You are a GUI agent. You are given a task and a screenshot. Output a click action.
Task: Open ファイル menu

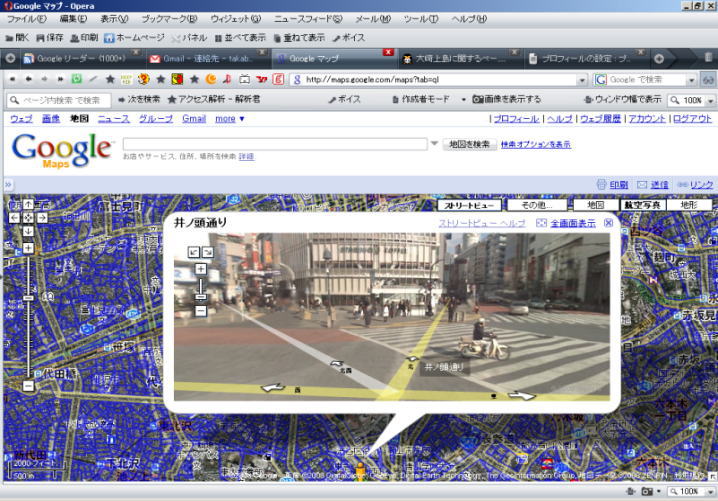tap(27, 19)
